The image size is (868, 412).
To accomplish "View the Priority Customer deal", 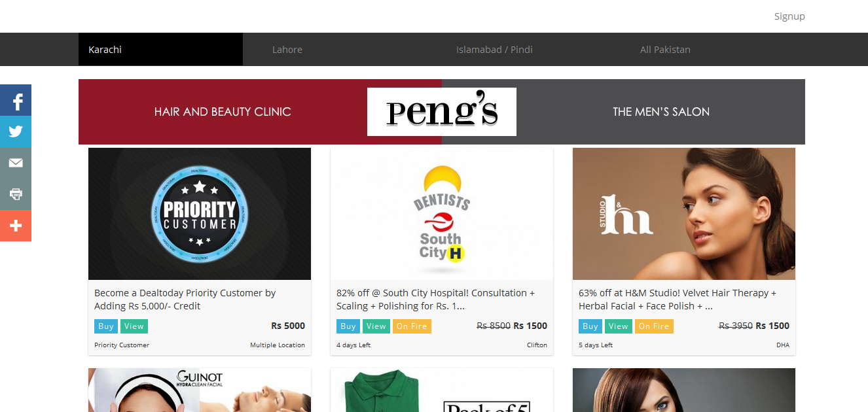I will (134, 326).
